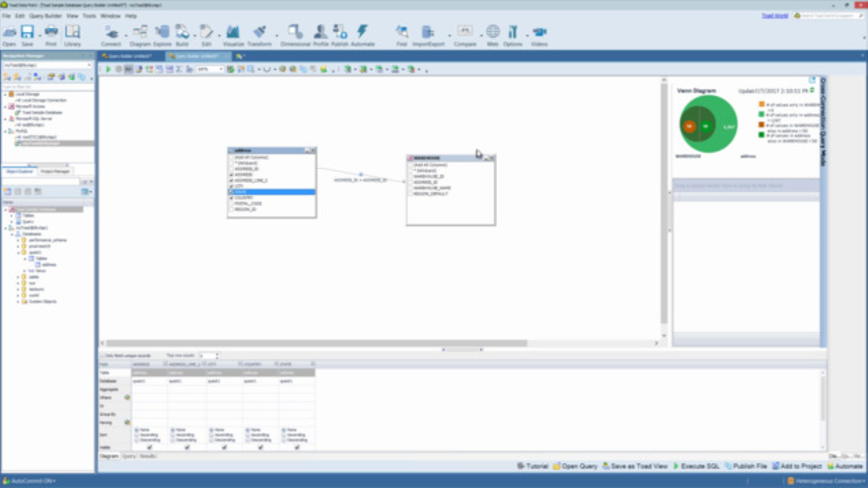Click the Toad World link

coord(774,15)
